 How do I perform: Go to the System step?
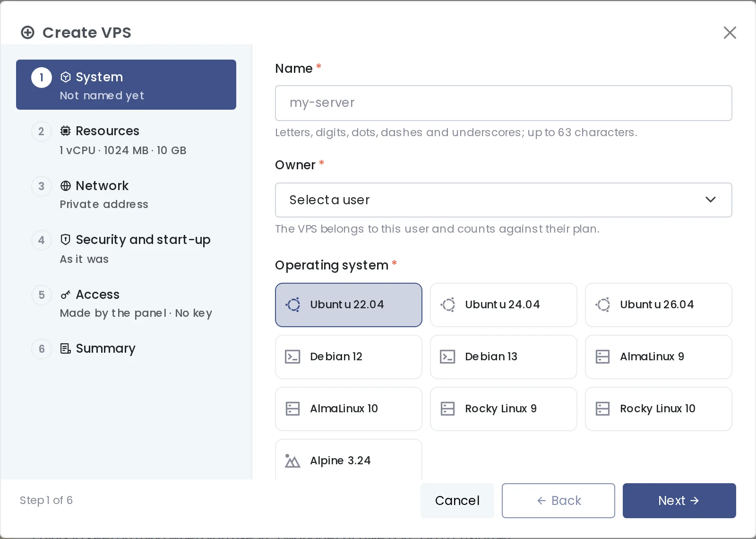126,85
